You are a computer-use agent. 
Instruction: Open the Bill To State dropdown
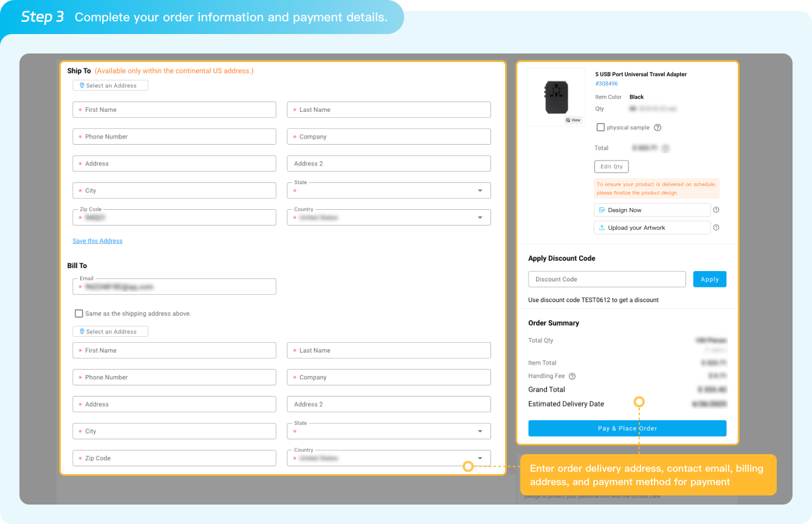(x=480, y=432)
